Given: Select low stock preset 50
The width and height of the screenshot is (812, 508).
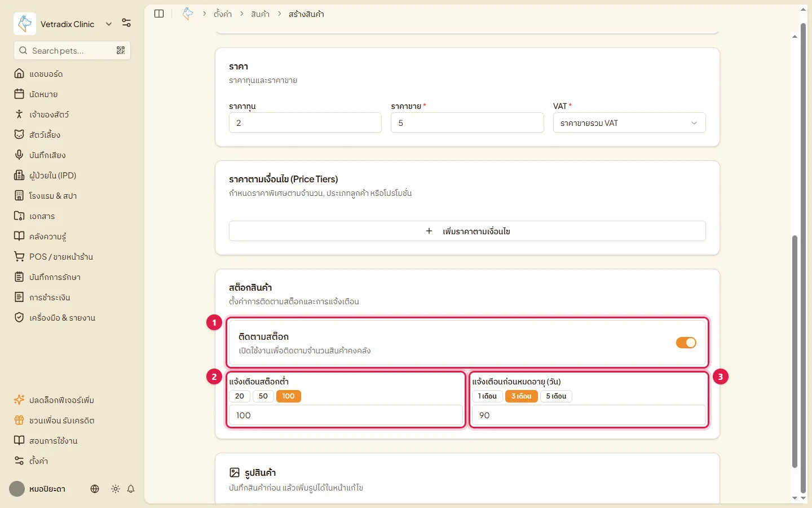Looking at the screenshot, I should (x=263, y=396).
